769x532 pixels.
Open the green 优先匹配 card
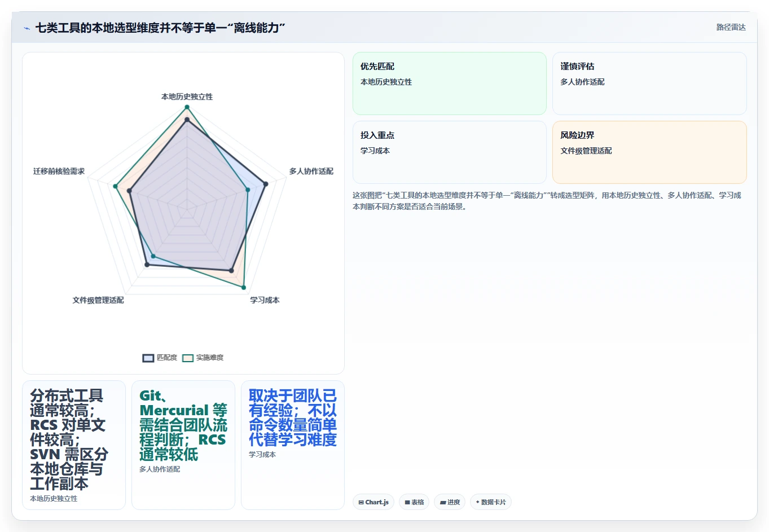pyautogui.click(x=450, y=83)
